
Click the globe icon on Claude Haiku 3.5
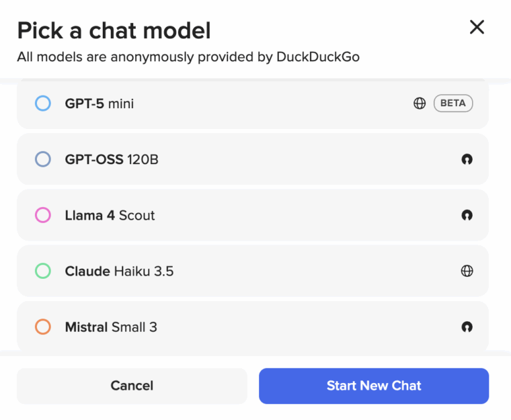(467, 271)
